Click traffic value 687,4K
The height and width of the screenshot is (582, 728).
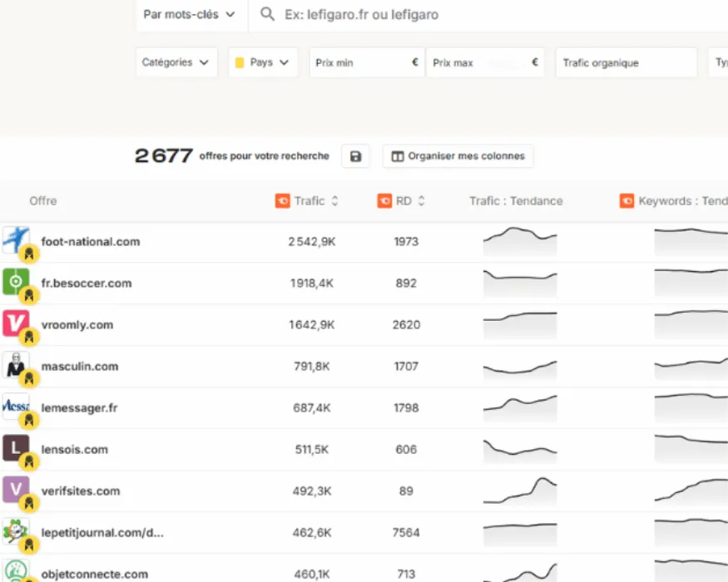coord(311,408)
